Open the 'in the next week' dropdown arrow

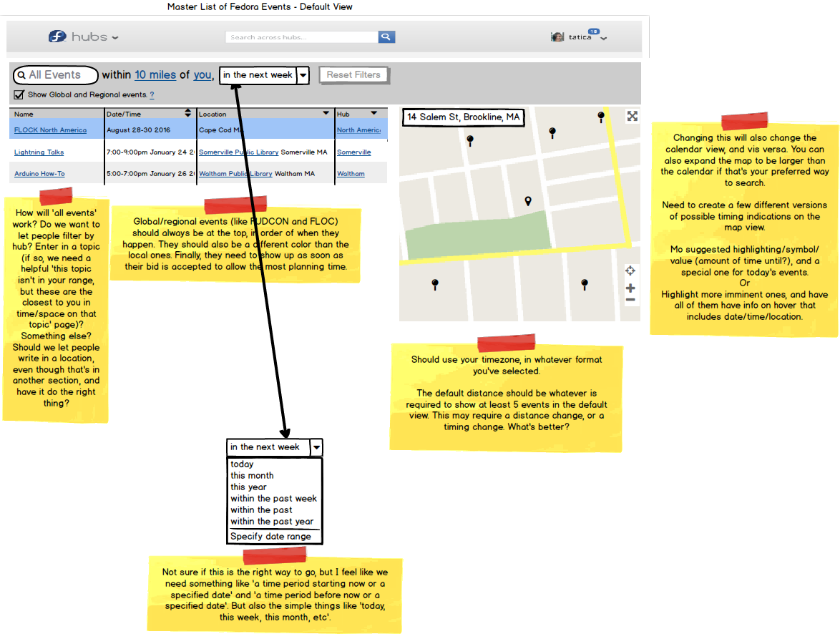(303, 76)
